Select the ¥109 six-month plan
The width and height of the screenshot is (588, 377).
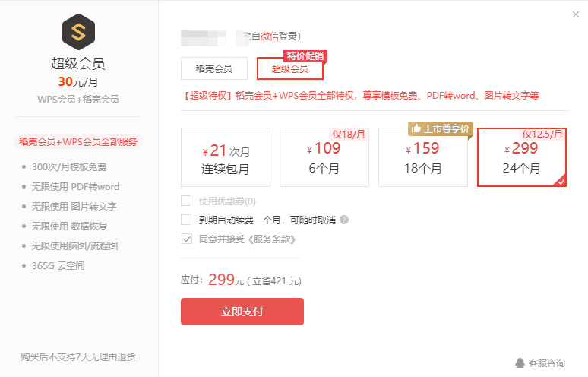(x=324, y=157)
